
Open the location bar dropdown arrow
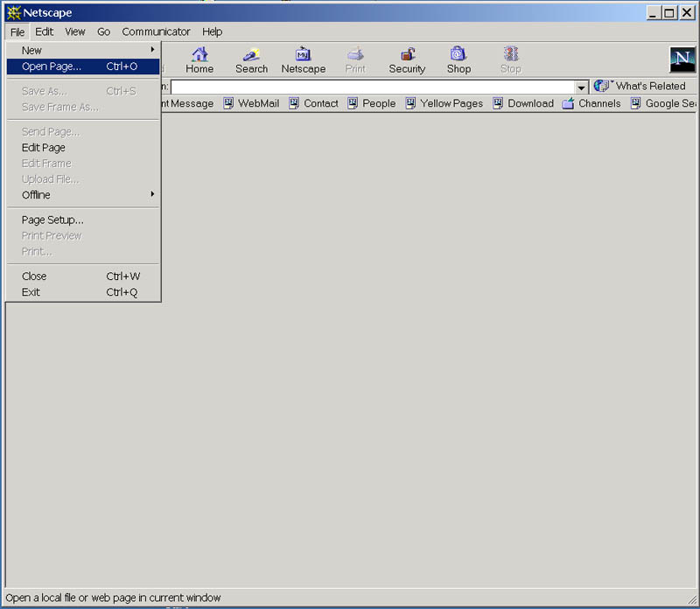tap(581, 87)
